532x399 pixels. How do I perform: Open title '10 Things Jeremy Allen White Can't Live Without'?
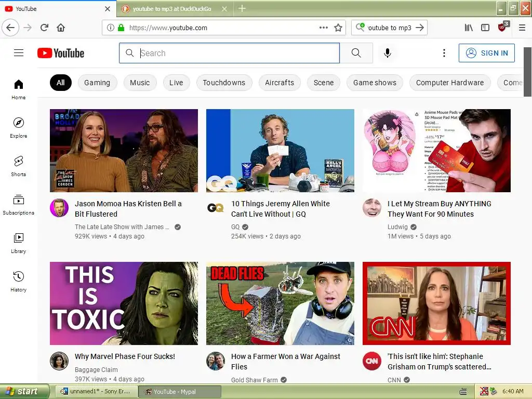pyautogui.click(x=281, y=209)
